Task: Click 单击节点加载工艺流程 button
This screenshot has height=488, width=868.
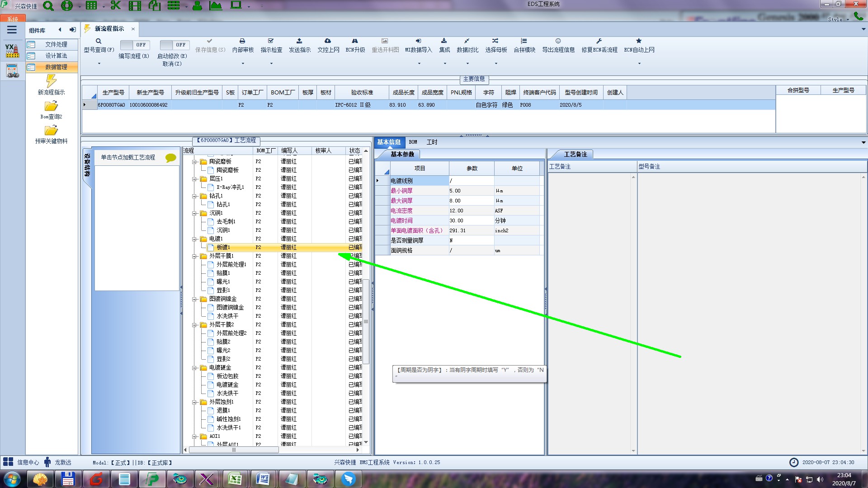Action: pos(128,158)
